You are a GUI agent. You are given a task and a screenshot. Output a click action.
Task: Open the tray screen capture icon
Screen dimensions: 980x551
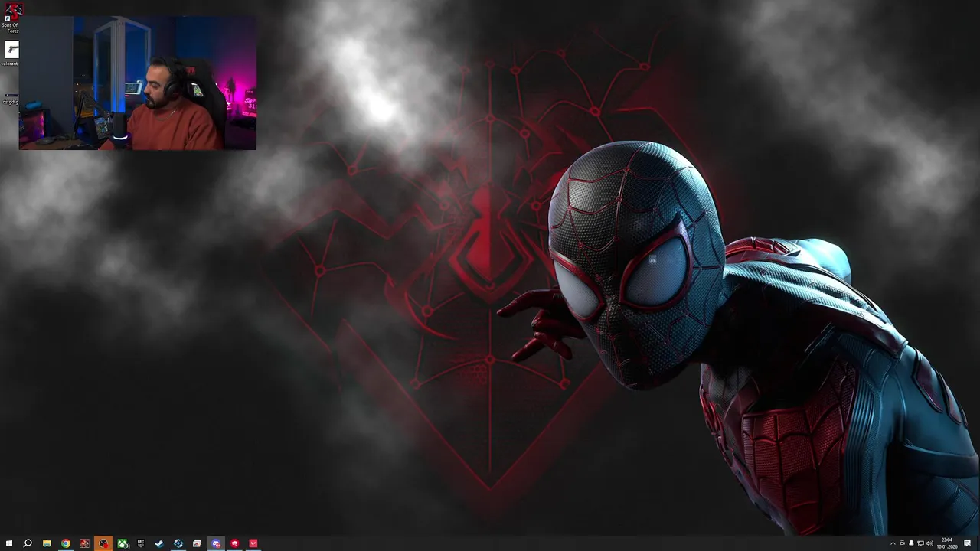[902, 543]
